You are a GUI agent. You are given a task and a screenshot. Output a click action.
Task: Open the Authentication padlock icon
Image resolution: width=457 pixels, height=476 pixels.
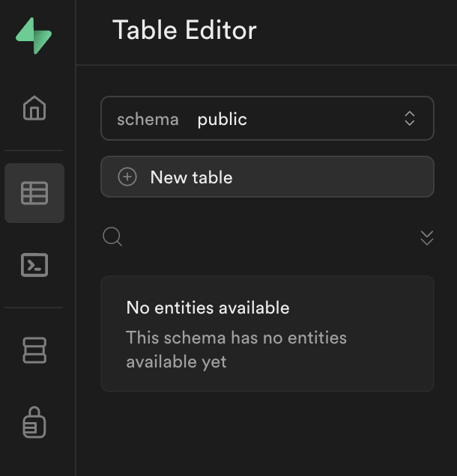click(x=34, y=422)
